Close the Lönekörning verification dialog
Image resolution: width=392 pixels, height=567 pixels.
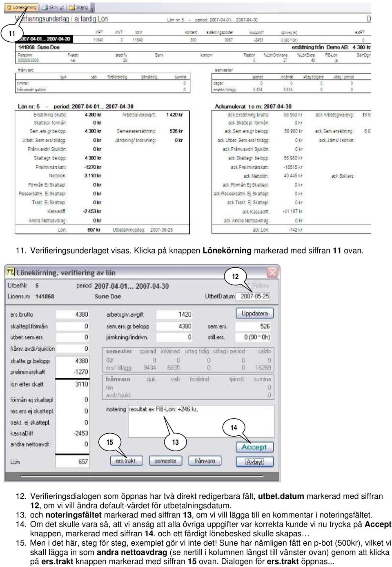pos(272,272)
